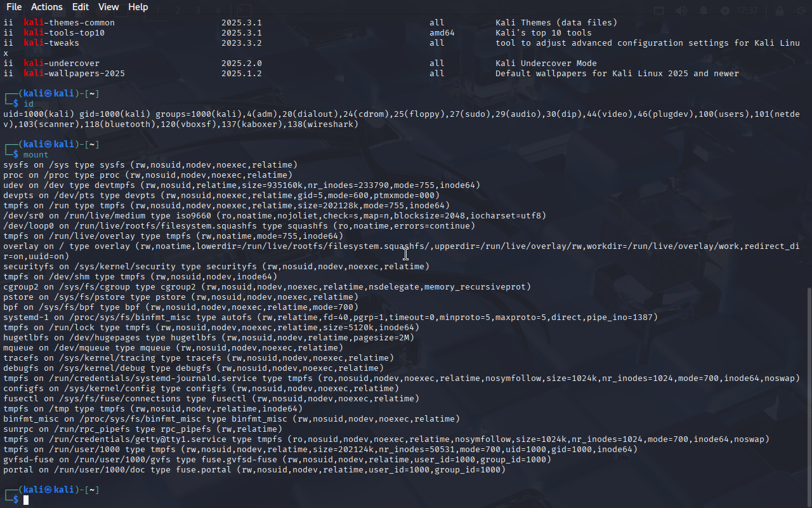This screenshot has width=812, height=508.
Task: Click the 'kali-tools-top10' package name
Action: click(x=64, y=33)
